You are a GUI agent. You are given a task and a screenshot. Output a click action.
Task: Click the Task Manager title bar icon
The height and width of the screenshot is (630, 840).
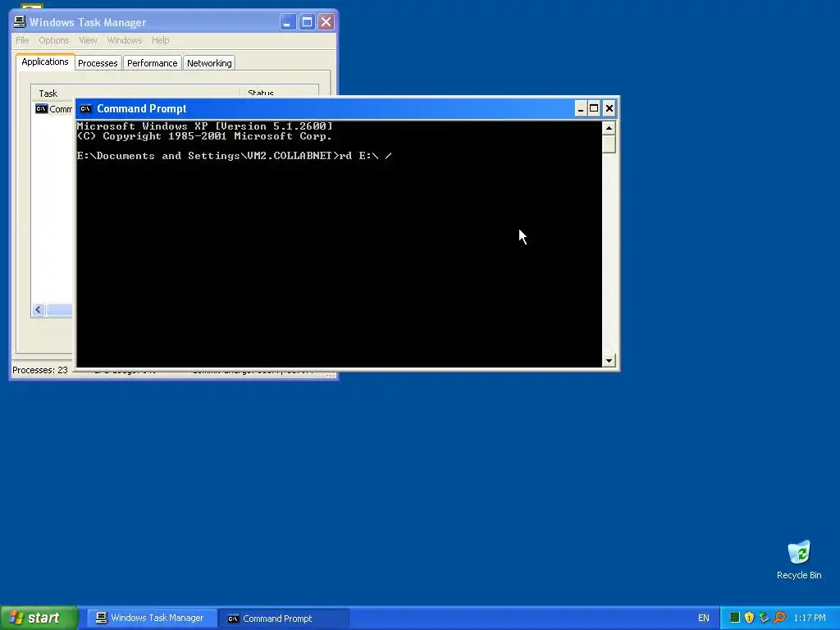pos(20,22)
